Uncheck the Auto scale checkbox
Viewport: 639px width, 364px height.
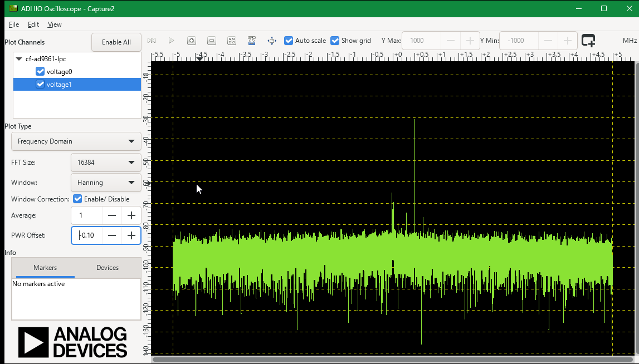point(289,41)
